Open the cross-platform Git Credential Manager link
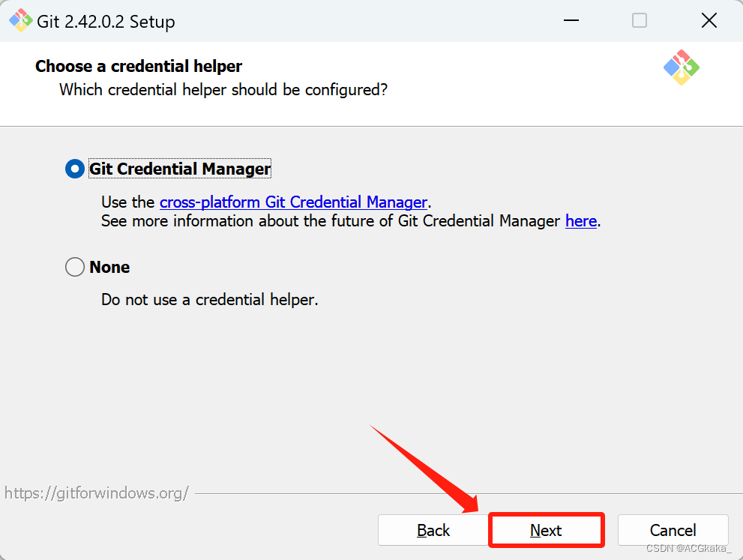This screenshot has width=743, height=560. pyautogui.click(x=293, y=202)
